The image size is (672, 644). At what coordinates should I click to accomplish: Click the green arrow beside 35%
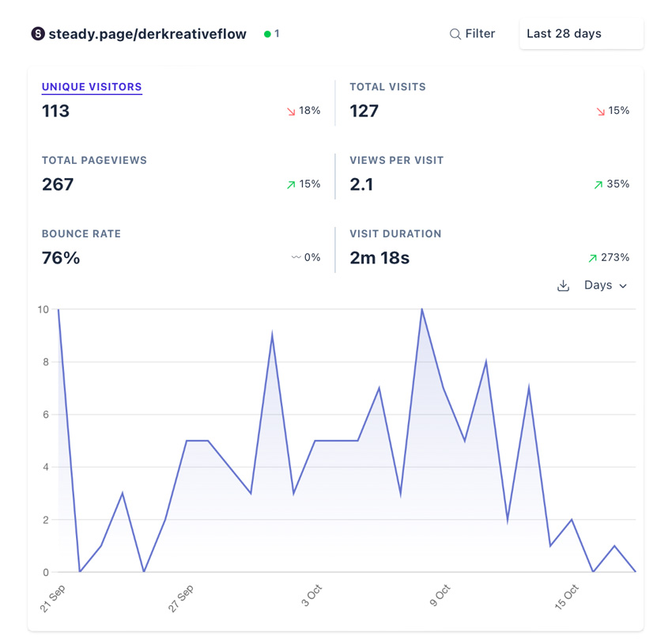tap(598, 184)
